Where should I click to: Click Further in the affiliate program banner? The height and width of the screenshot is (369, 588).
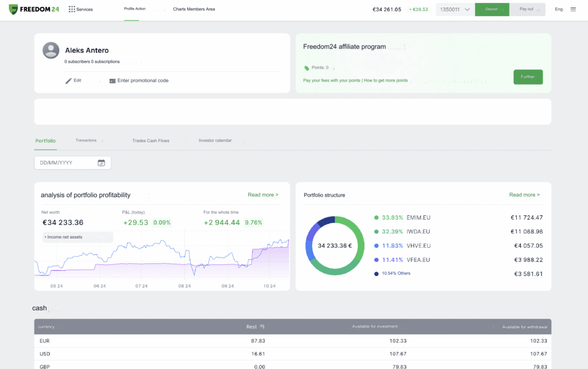coord(528,76)
